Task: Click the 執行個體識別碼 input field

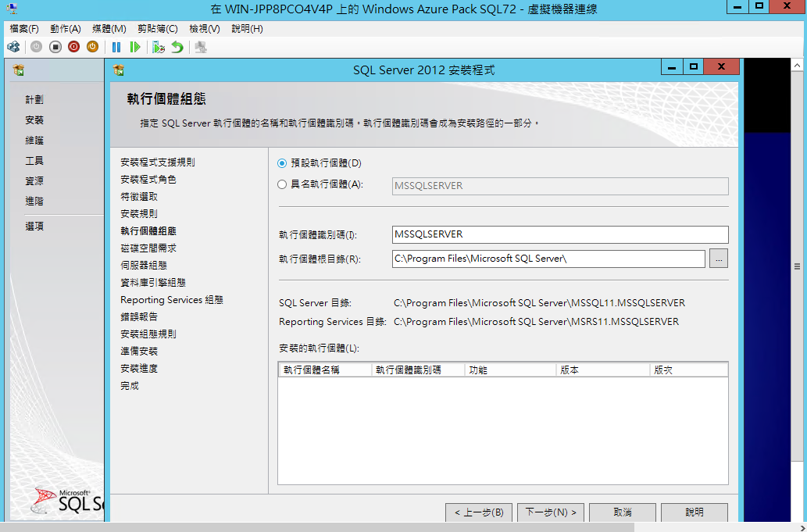Action: click(560, 234)
